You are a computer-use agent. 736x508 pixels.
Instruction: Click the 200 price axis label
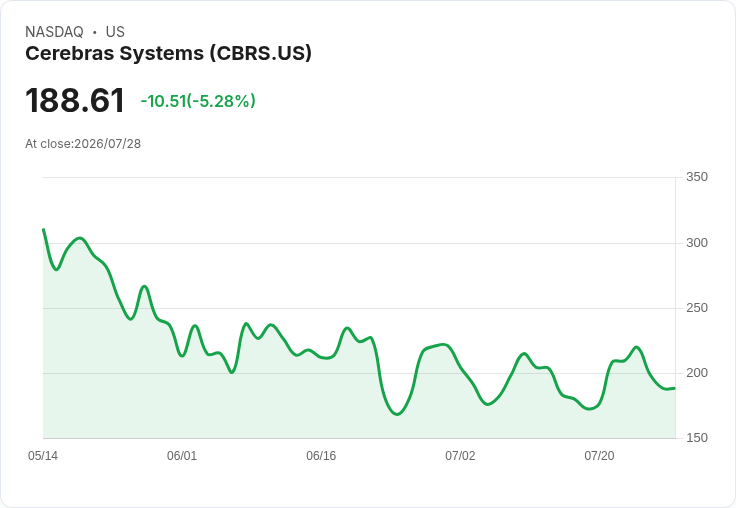point(697,373)
